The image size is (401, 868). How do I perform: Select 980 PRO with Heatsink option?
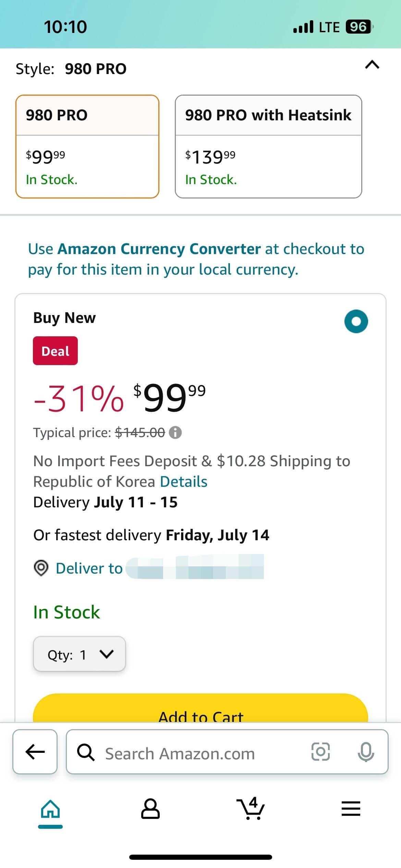click(x=268, y=146)
